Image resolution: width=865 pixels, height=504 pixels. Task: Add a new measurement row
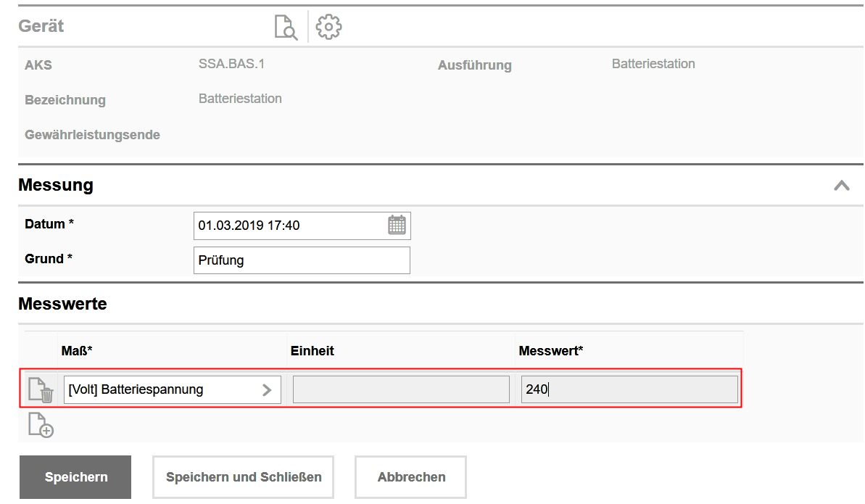pyautogui.click(x=41, y=425)
